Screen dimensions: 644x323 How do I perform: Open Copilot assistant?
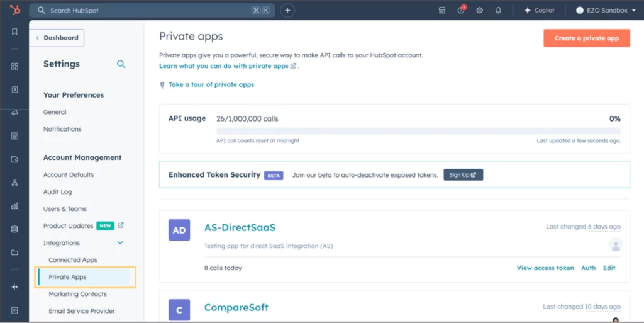coord(539,11)
